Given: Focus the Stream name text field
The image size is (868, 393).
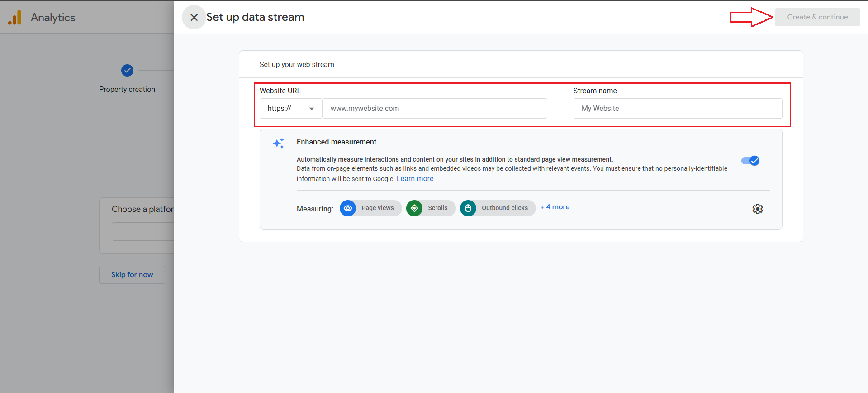Looking at the screenshot, I should point(677,109).
